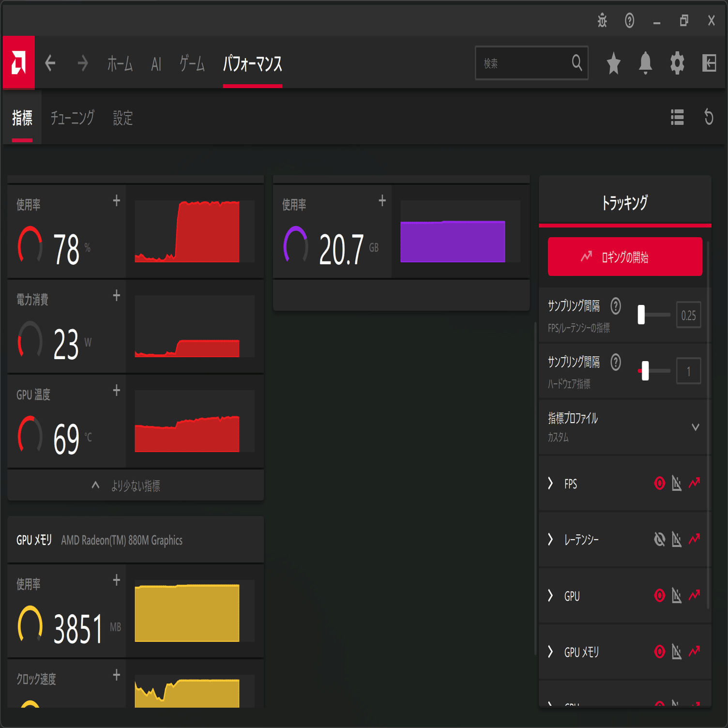Screen dimensions: 728x728
Task: Open the ゲーム tab
Action: [x=192, y=63]
